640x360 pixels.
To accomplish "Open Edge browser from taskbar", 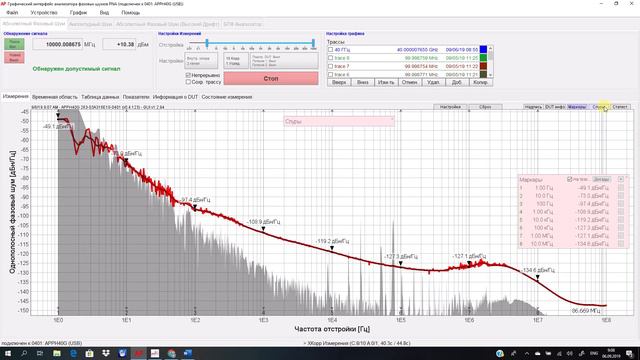I will tap(73, 353).
